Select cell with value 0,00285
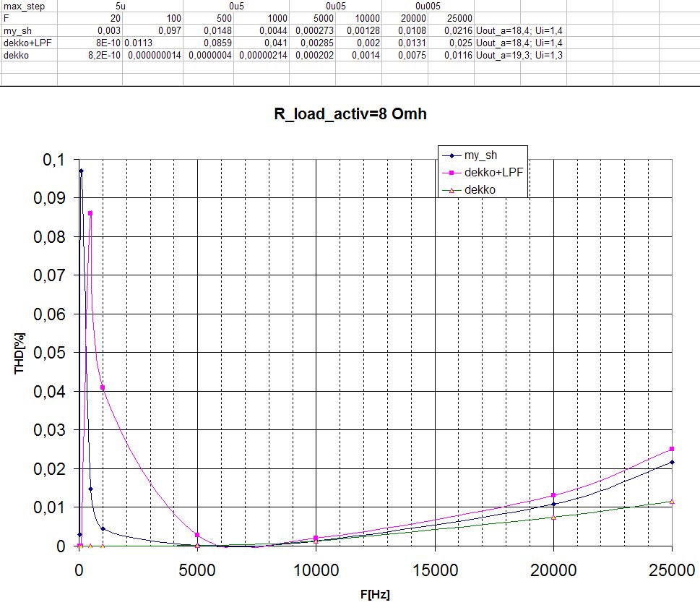Image resolution: width=700 pixels, height=605 pixels. (x=313, y=43)
